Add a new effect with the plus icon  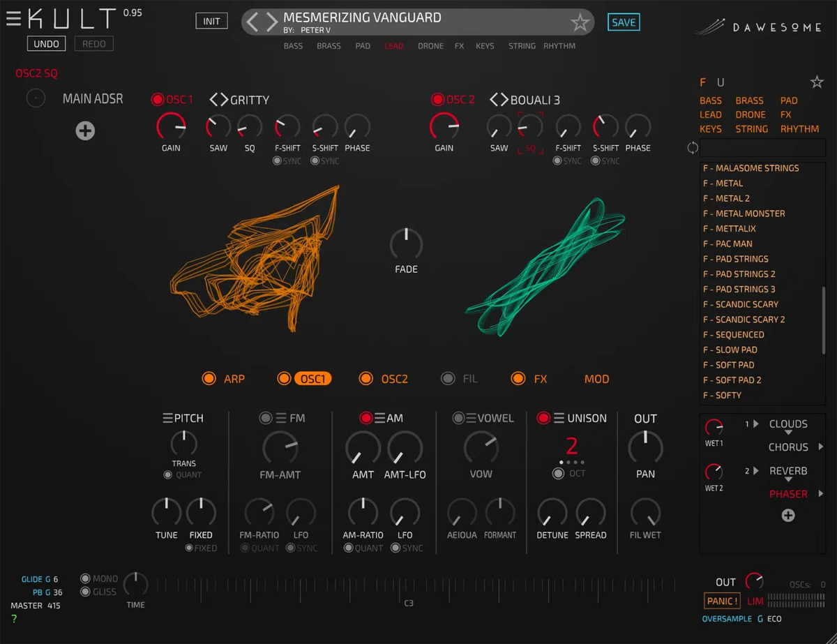click(x=788, y=515)
